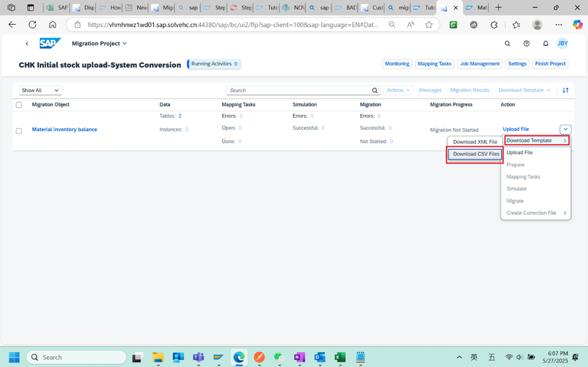The width and height of the screenshot is (588, 367).
Task: Open SAP notifications bell
Action: click(546, 43)
